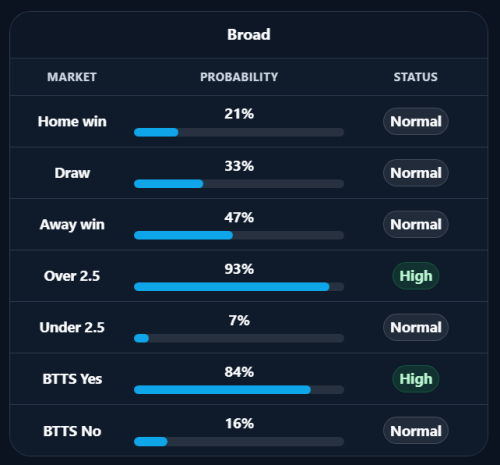Click the MARKET column header
500x465 pixels.
point(72,77)
